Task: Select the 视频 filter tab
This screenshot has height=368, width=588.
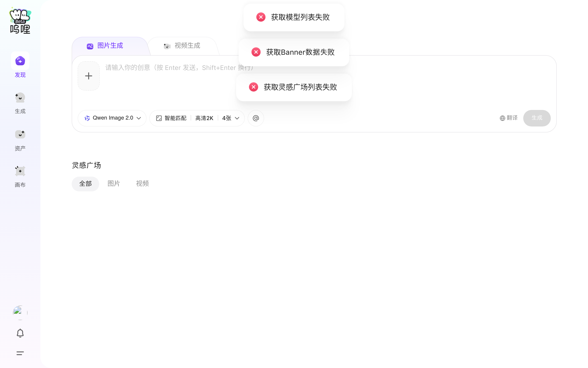Action: [142, 184]
